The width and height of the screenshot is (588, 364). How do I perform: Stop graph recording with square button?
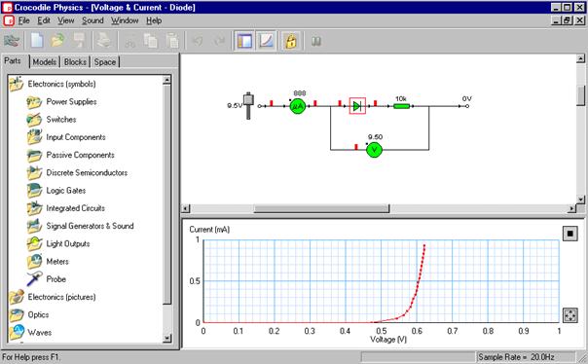(570, 234)
